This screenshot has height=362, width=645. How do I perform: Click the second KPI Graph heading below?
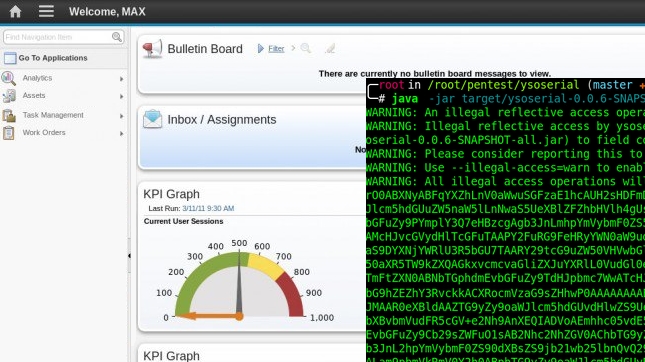click(x=172, y=355)
